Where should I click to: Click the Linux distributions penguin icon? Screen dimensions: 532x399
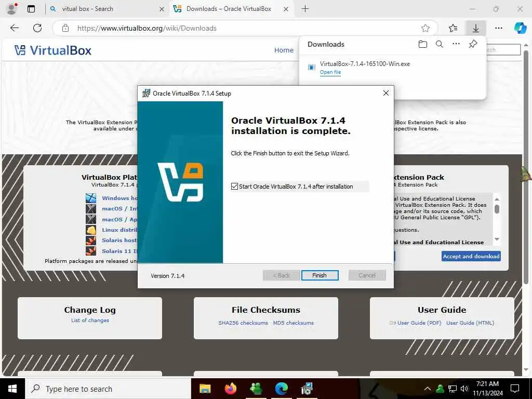[x=91, y=230]
